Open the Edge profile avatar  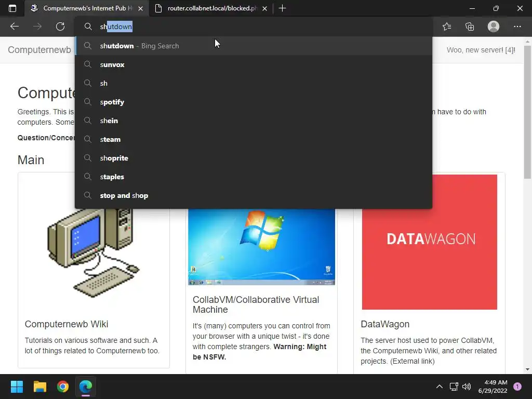click(494, 26)
